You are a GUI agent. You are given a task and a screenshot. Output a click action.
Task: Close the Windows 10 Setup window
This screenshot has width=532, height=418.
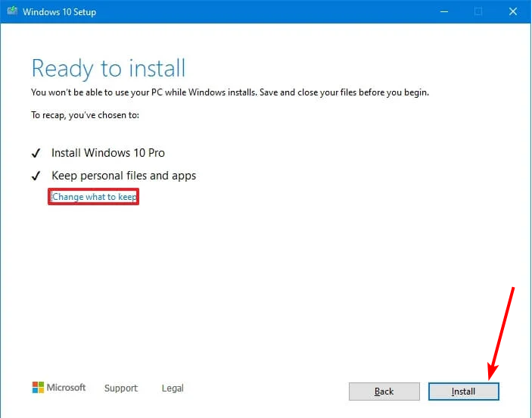513,11
